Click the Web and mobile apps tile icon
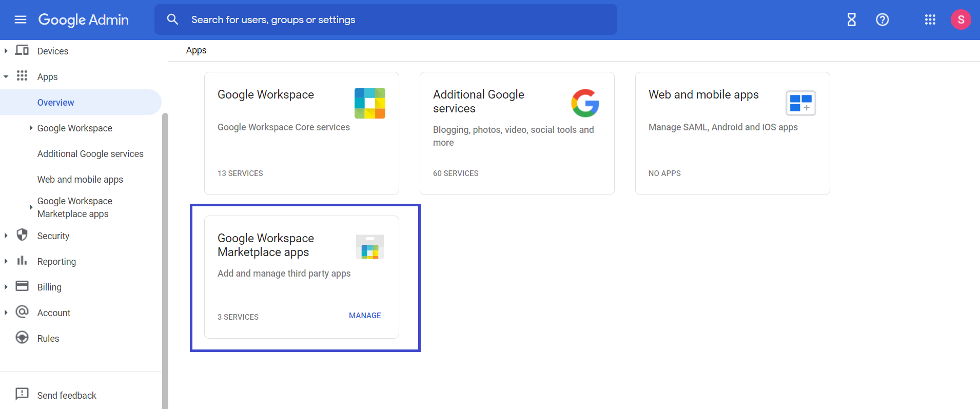 (x=801, y=103)
